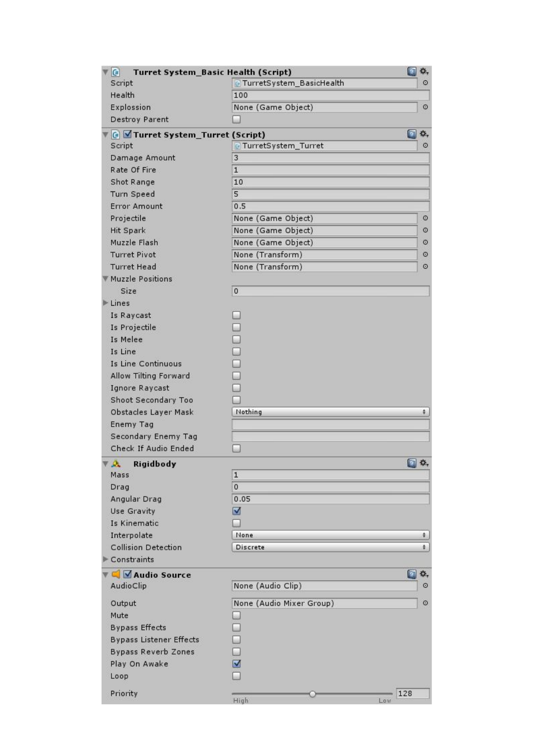Disable the Turret System_Turret script component
This screenshot has height=756, width=534.
[x=128, y=134]
